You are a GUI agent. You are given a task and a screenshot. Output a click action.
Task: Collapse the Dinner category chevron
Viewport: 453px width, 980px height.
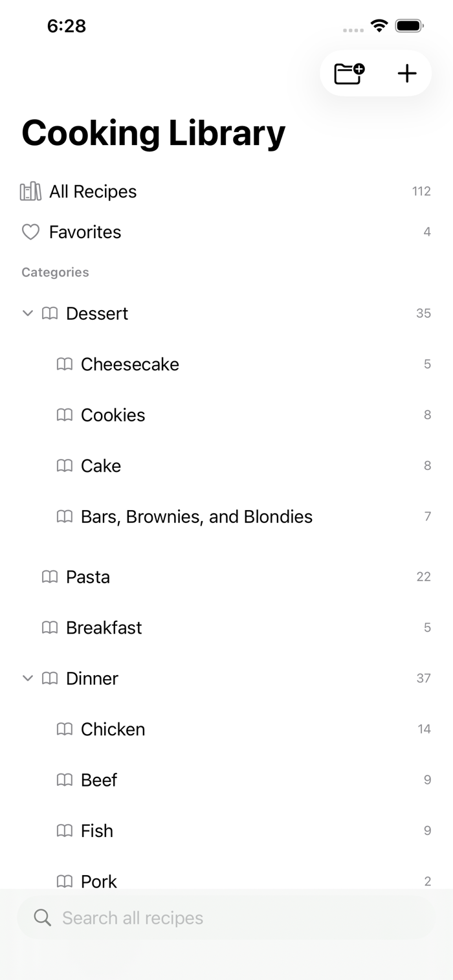click(x=27, y=678)
